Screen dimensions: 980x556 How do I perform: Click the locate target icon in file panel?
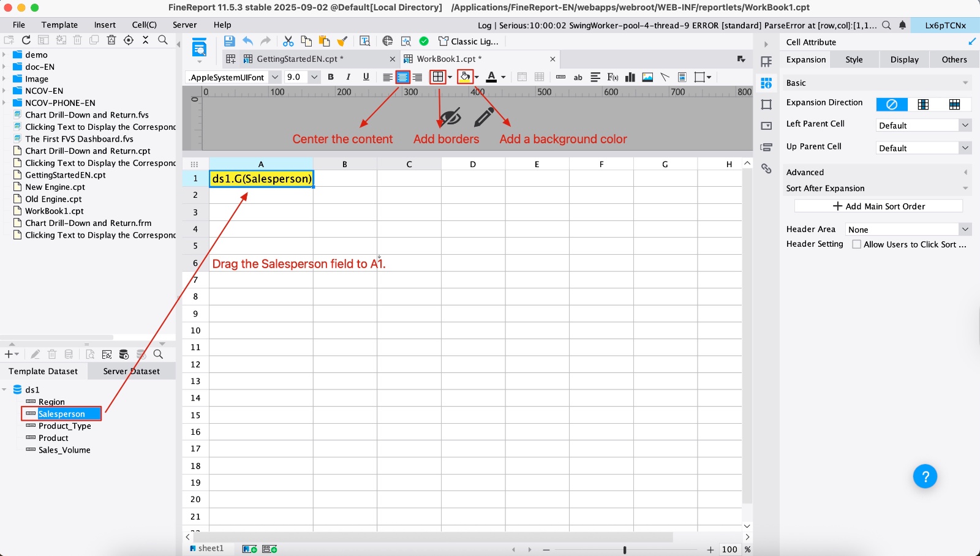(x=129, y=40)
